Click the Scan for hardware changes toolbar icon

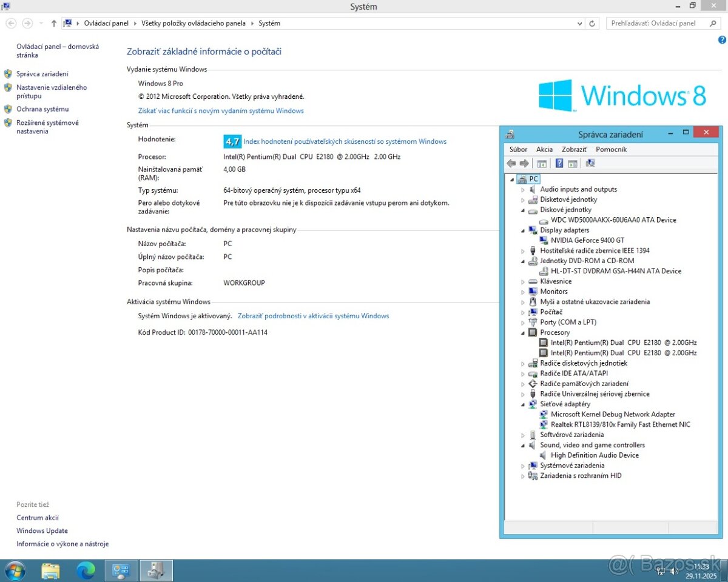tap(590, 164)
